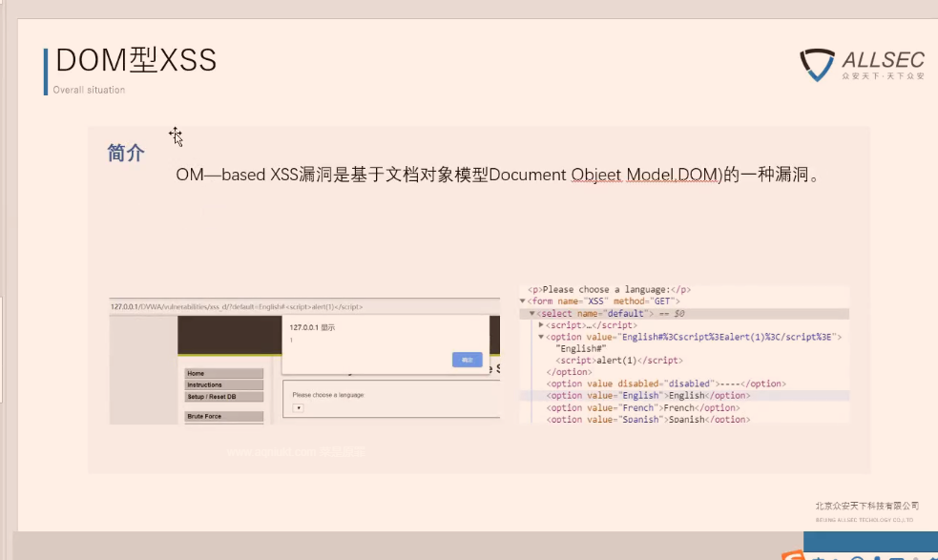The height and width of the screenshot is (560, 938).
Task: Click the ALLSEC shield logo
Action: click(x=817, y=65)
